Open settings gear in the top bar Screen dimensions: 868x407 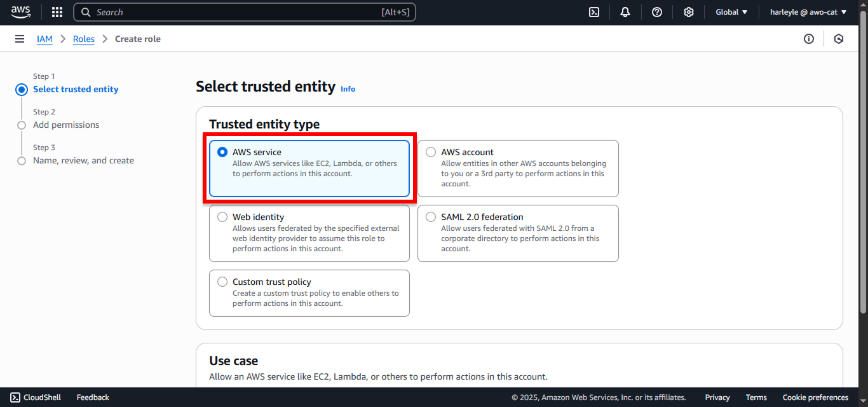[689, 12]
